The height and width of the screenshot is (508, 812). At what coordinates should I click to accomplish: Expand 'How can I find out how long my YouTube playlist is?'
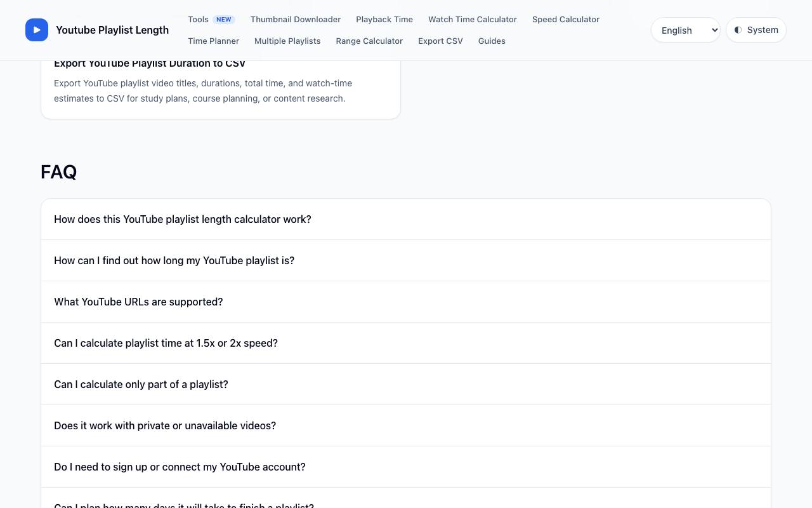coord(406,260)
